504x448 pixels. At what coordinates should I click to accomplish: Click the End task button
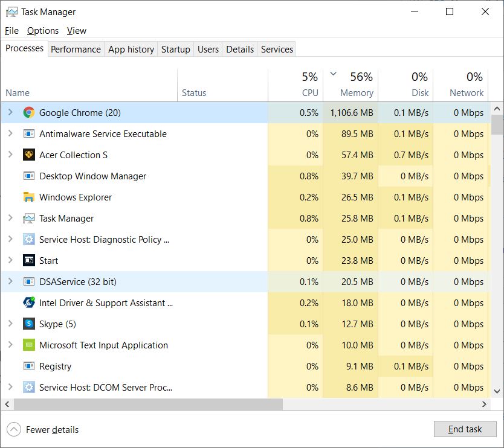(465, 429)
